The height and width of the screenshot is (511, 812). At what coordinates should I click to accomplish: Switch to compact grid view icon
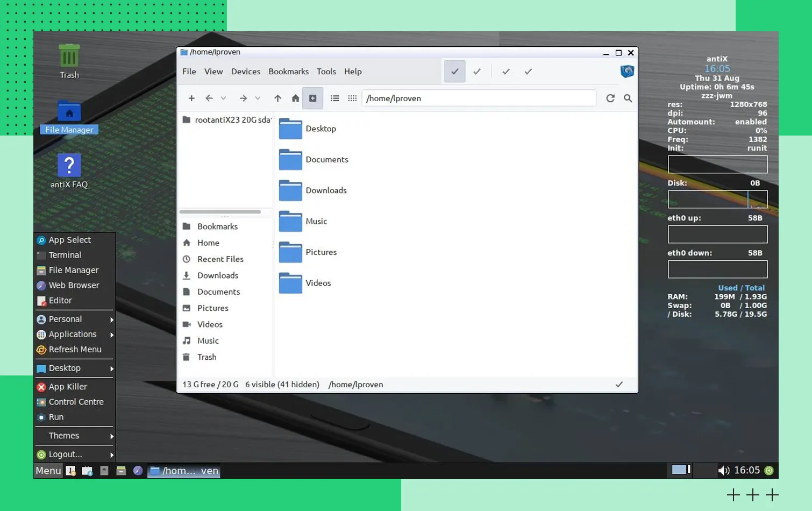click(352, 98)
